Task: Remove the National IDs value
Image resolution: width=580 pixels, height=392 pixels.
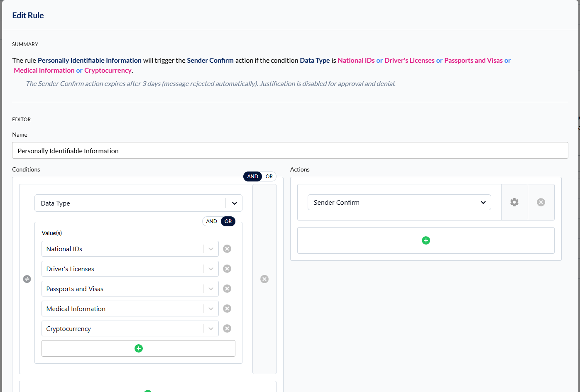Action: coord(227,249)
